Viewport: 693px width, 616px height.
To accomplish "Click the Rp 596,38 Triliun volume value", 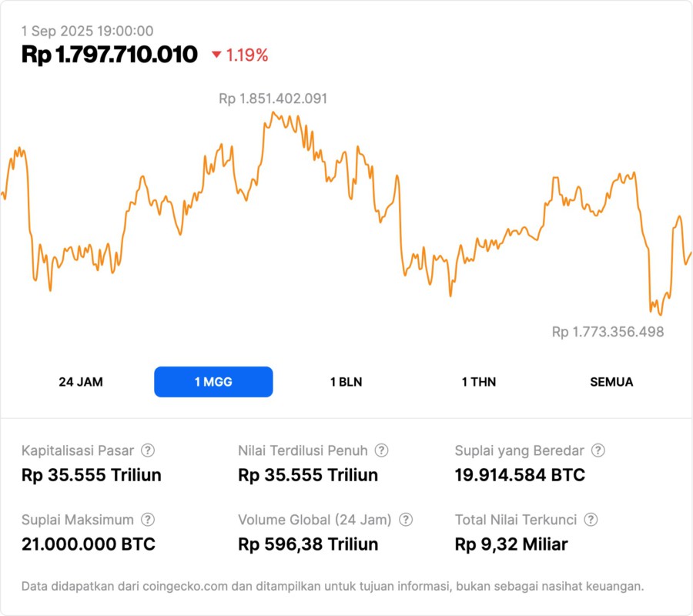I will (308, 544).
